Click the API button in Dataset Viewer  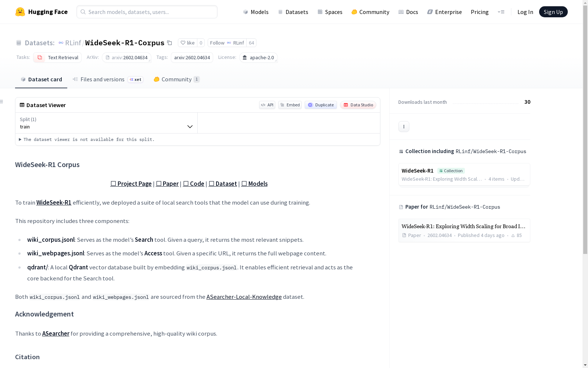[x=267, y=105]
